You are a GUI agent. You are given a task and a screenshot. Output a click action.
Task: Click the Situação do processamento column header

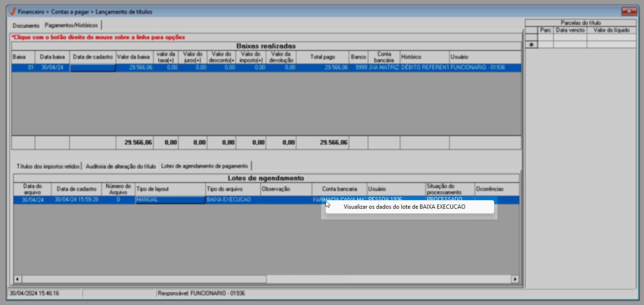(x=450, y=189)
